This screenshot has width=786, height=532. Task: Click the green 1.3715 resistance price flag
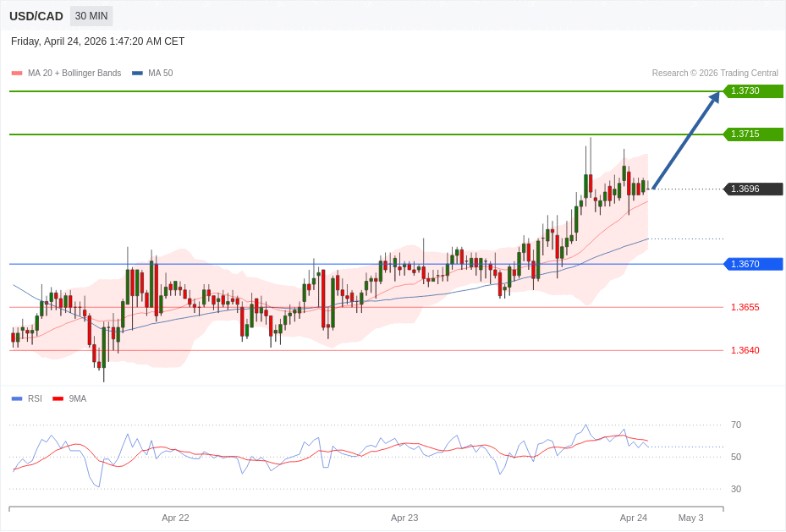coord(751,134)
